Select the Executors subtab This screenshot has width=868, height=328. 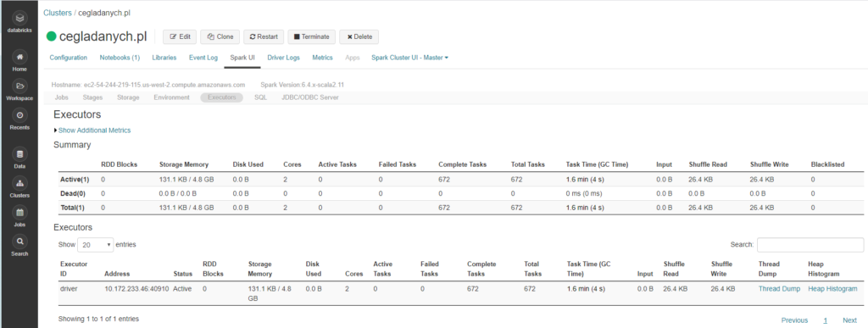pos(221,97)
